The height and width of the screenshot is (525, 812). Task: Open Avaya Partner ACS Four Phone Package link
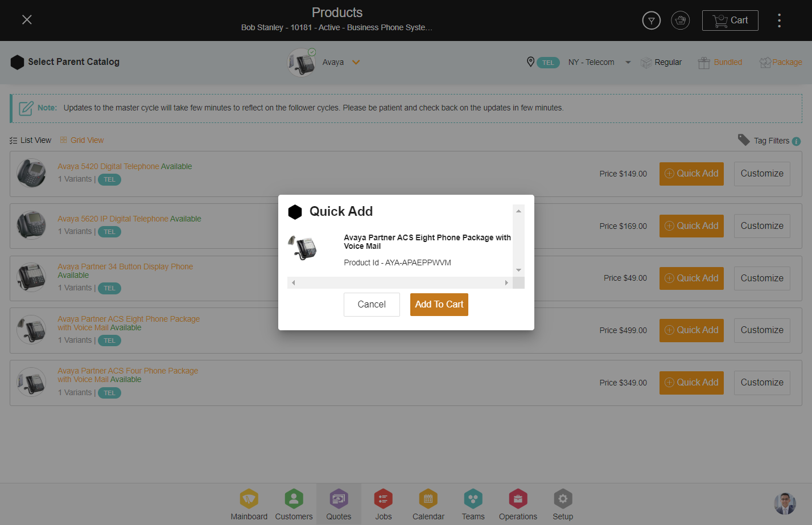(127, 375)
